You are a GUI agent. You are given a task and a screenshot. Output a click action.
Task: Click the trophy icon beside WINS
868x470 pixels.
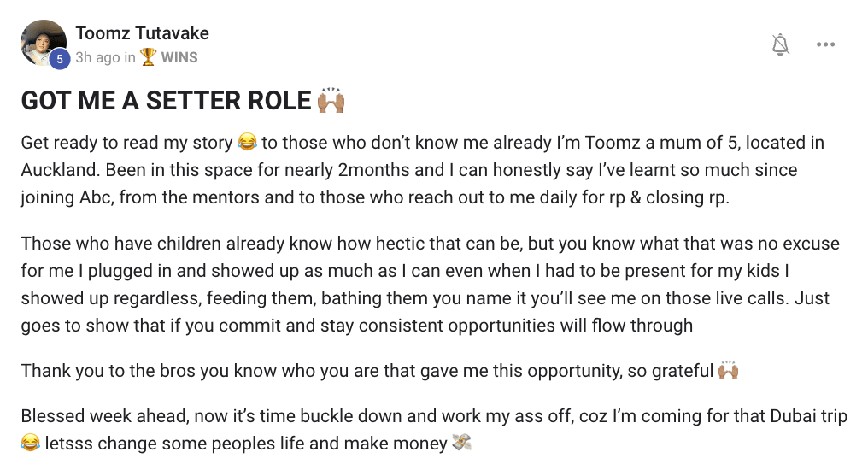point(148,57)
